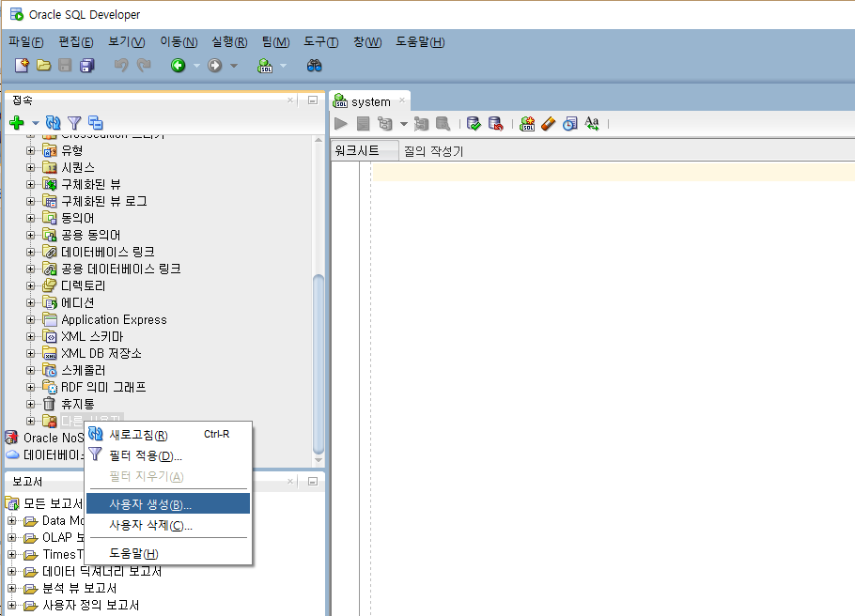The height and width of the screenshot is (616, 855).
Task: Open dropdown arrow beside SQL Worksheet icon
Action: coord(283,66)
